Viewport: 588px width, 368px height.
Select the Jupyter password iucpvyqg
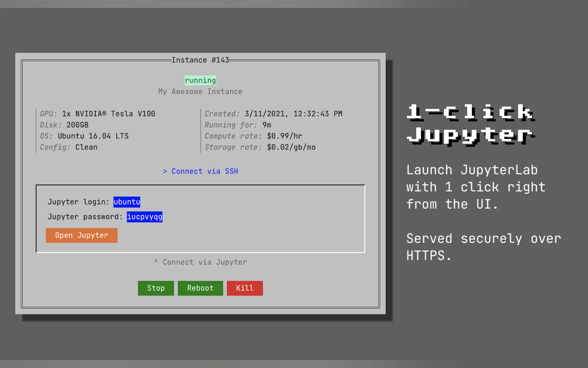click(x=144, y=217)
